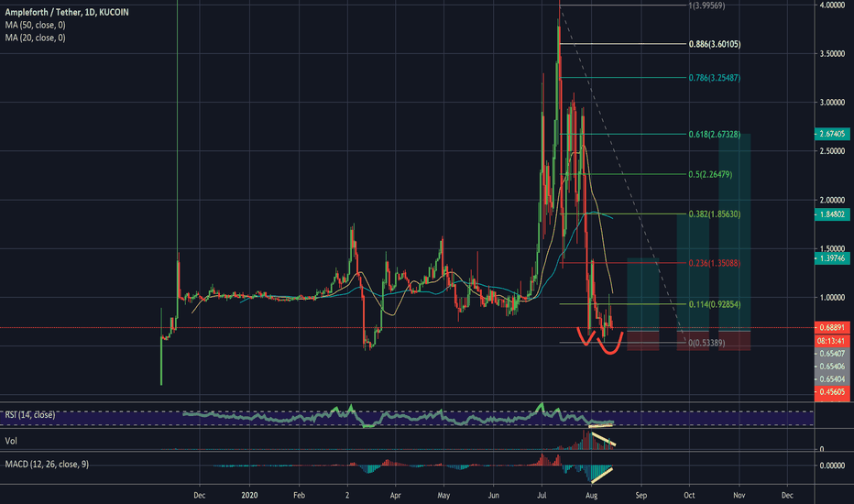Click the 3.00000 price axis value

(x=832, y=103)
